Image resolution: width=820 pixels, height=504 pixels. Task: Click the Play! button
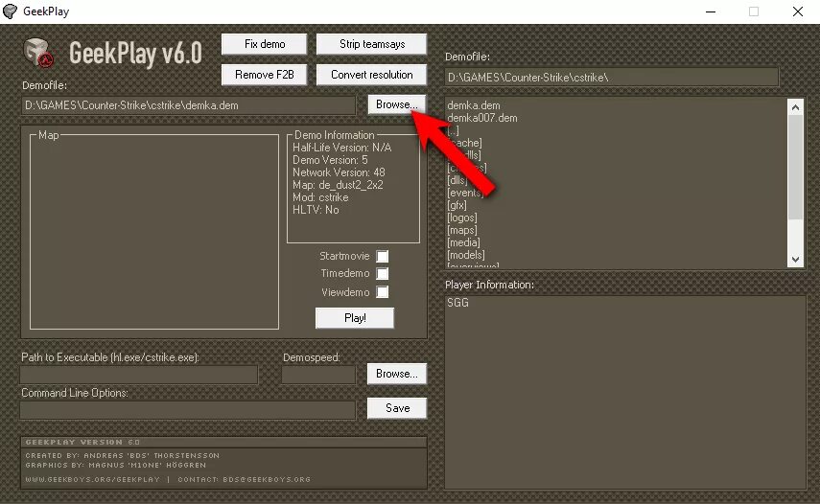[355, 318]
